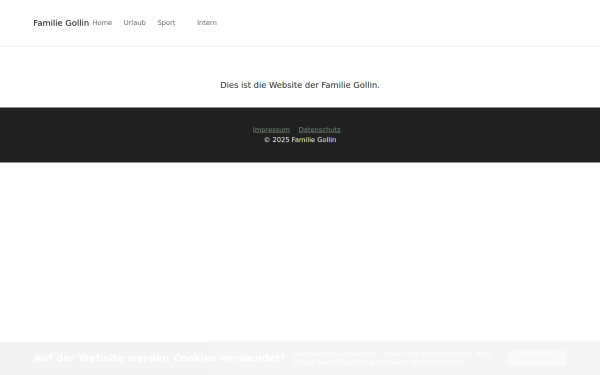
Task: Open the Home menu item
Action: pyautogui.click(x=102, y=23)
